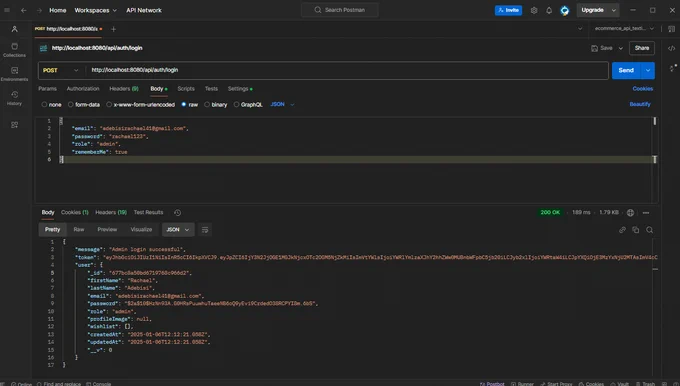Image resolution: width=680 pixels, height=386 pixels.
Task: Open the ecommerce_api environment selector
Action: (624, 29)
